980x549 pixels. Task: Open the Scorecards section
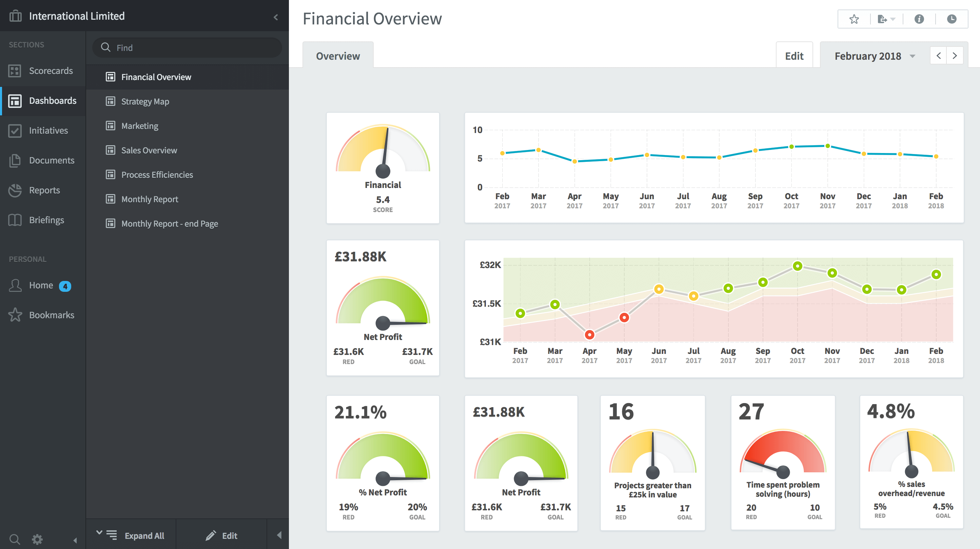(43, 71)
